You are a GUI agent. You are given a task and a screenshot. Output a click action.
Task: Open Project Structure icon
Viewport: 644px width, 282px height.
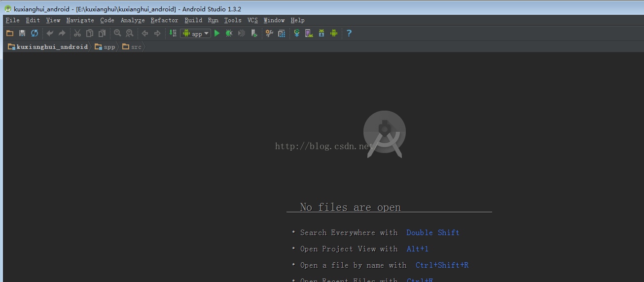click(x=282, y=33)
